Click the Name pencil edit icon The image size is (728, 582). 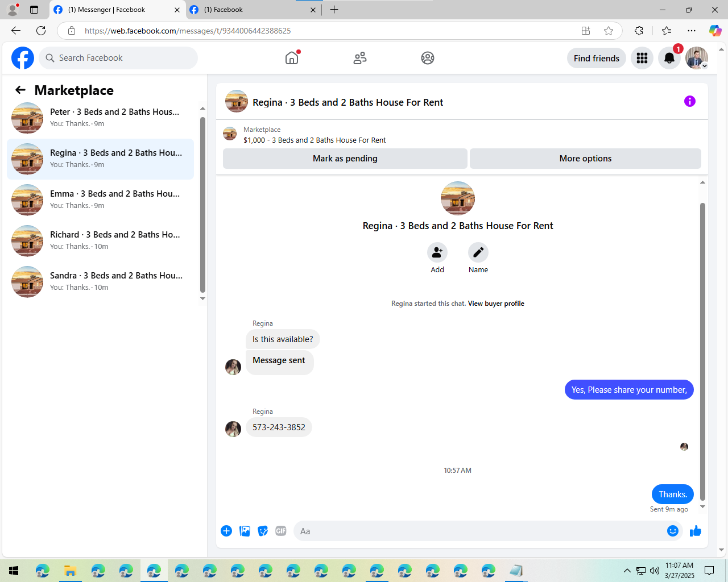tap(478, 252)
